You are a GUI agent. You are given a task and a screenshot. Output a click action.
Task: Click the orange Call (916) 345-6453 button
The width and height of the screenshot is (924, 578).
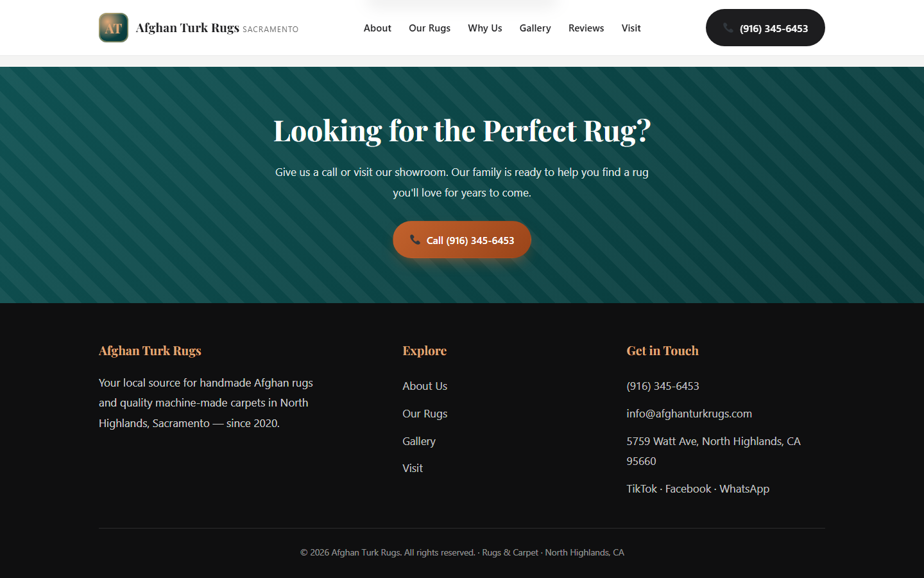click(x=462, y=240)
